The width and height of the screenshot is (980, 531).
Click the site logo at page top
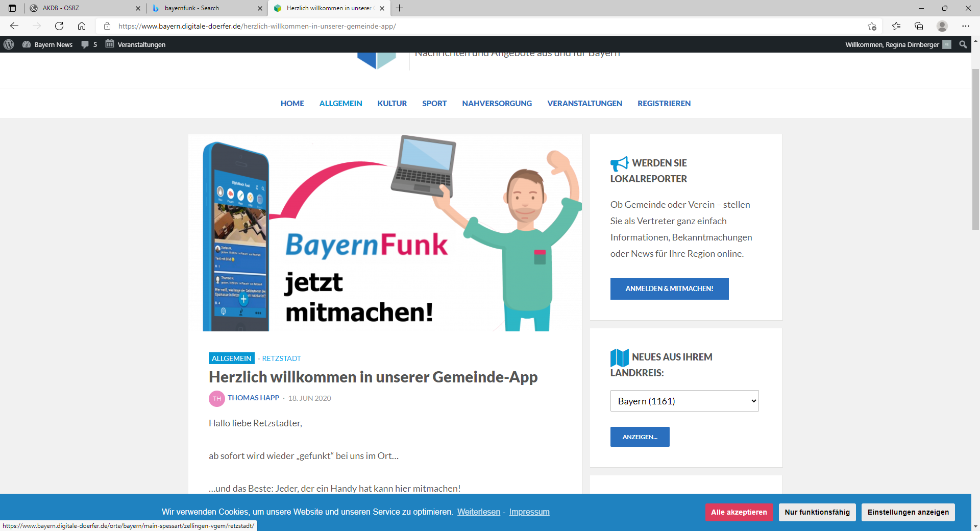pyautogui.click(x=377, y=60)
